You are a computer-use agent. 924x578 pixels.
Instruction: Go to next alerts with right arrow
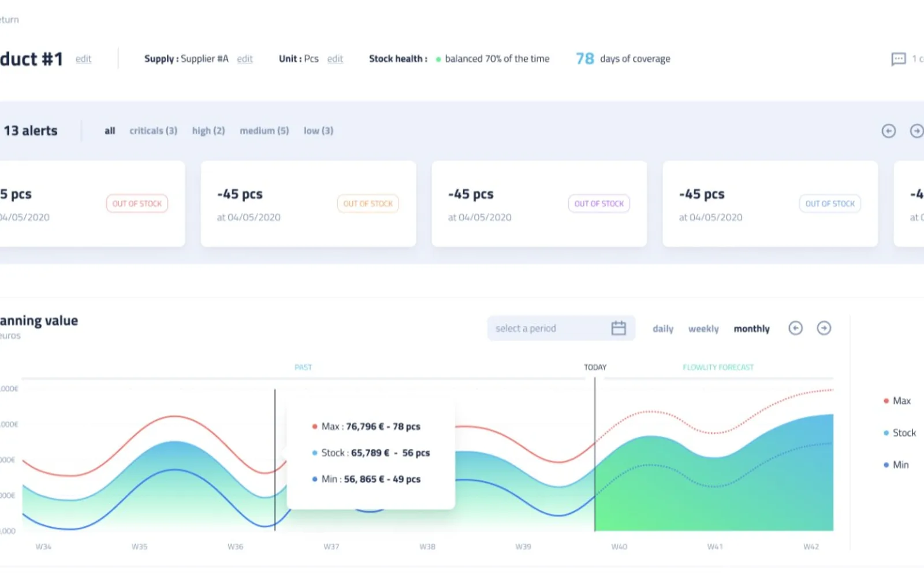[x=917, y=131]
